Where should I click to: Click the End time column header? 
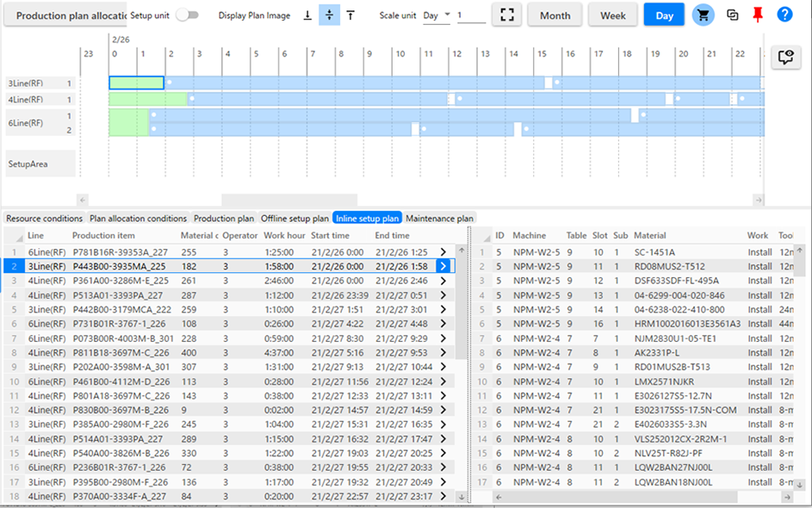pos(392,235)
